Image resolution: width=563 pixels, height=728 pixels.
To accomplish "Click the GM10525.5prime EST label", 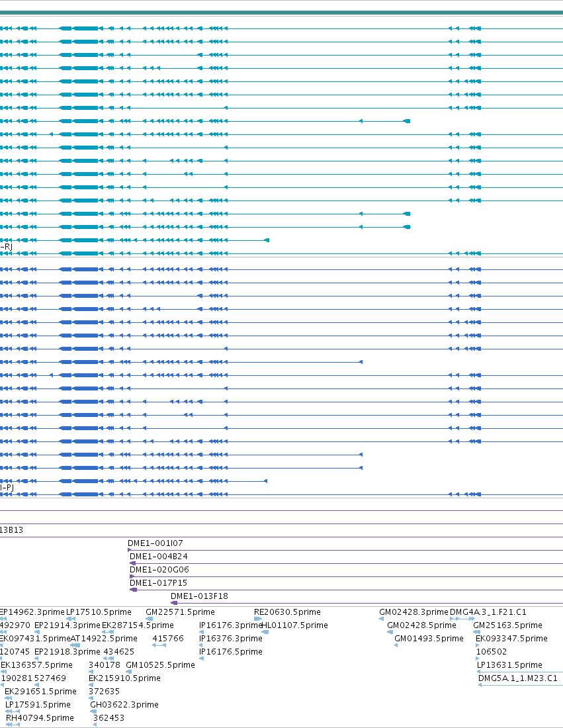I will [160, 665].
